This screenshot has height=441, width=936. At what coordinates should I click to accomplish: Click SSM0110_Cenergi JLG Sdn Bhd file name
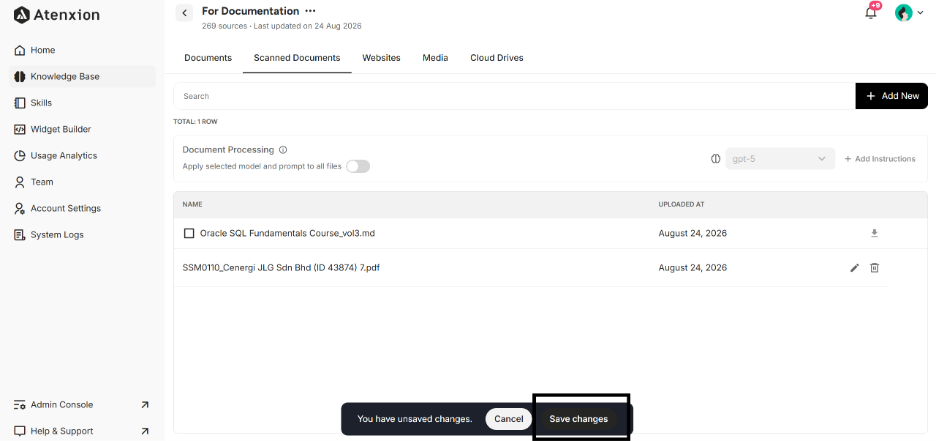(281, 267)
